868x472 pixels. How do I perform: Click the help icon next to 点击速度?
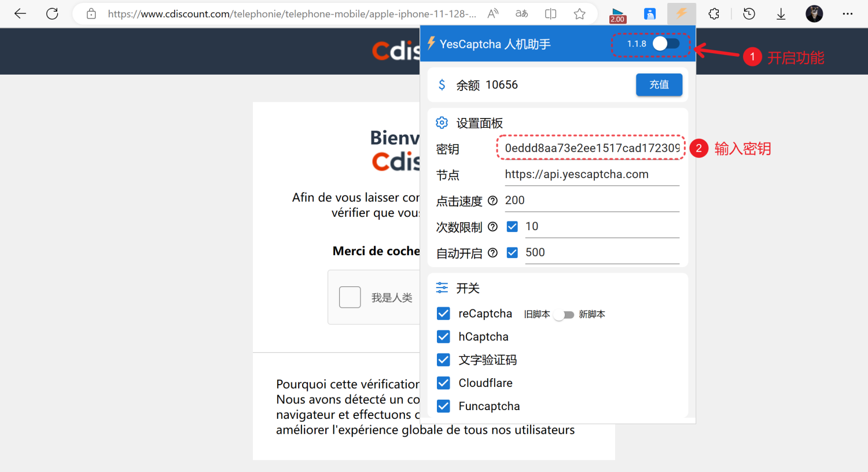(x=492, y=201)
